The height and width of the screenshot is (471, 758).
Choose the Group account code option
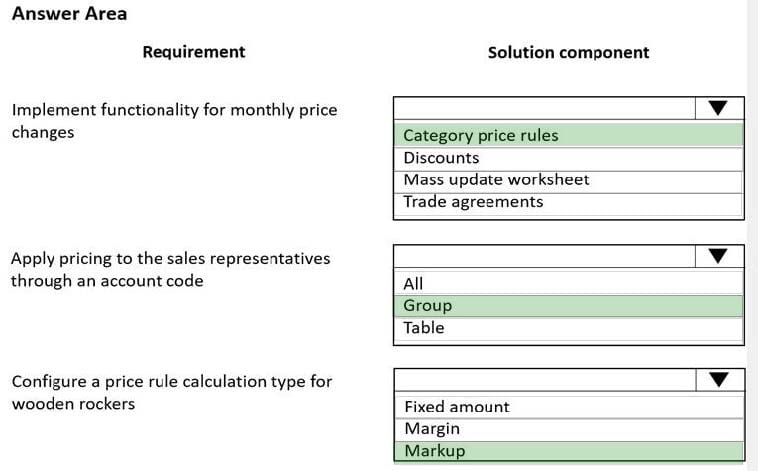click(568, 306)
